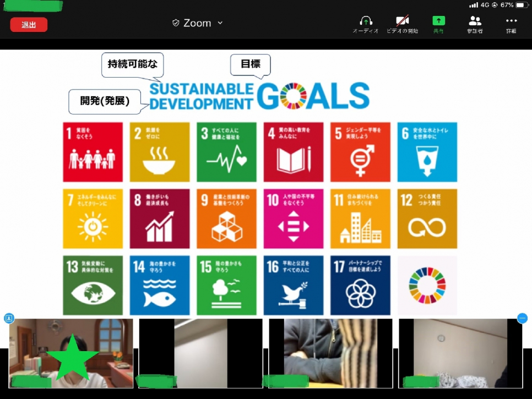Click the blue icon above left video thumbnail
Image resolution: width=532 pixels, height=399 pixels.
(9, 318)
